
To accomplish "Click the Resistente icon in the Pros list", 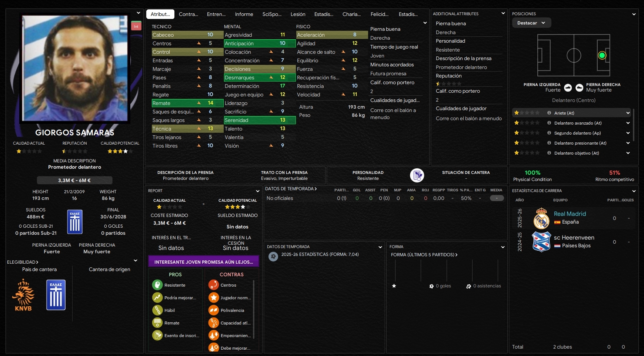I will [x=157, y=285].
